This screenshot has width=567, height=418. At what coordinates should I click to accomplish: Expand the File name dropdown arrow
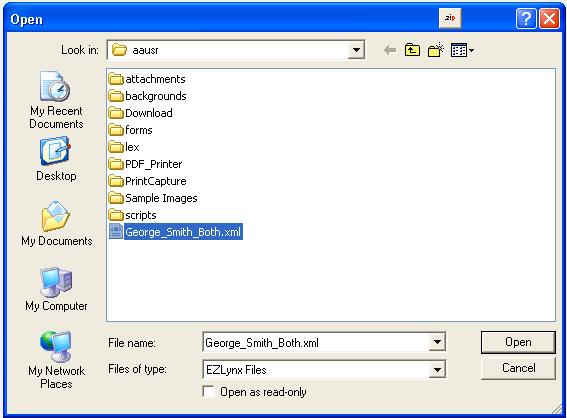437,342
